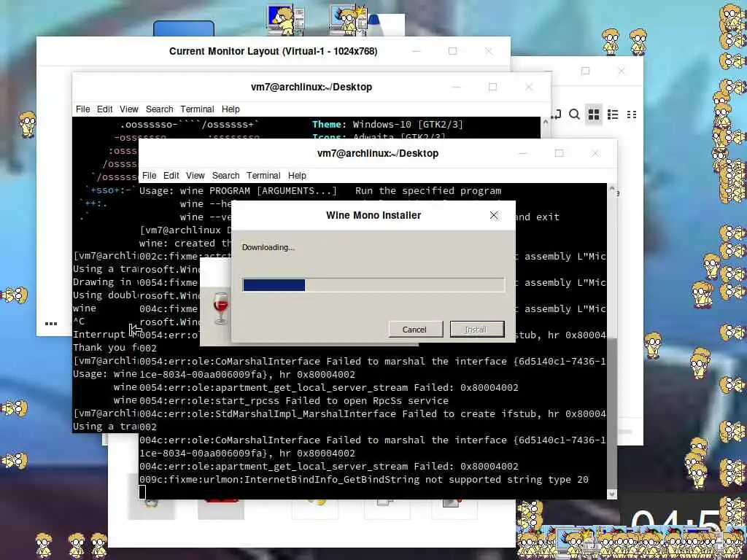This screenshot has height=560, width=747.
Task: Click three-dots button in Monitor Layout window
Action: pyautogui.click(x=51, y=323)
